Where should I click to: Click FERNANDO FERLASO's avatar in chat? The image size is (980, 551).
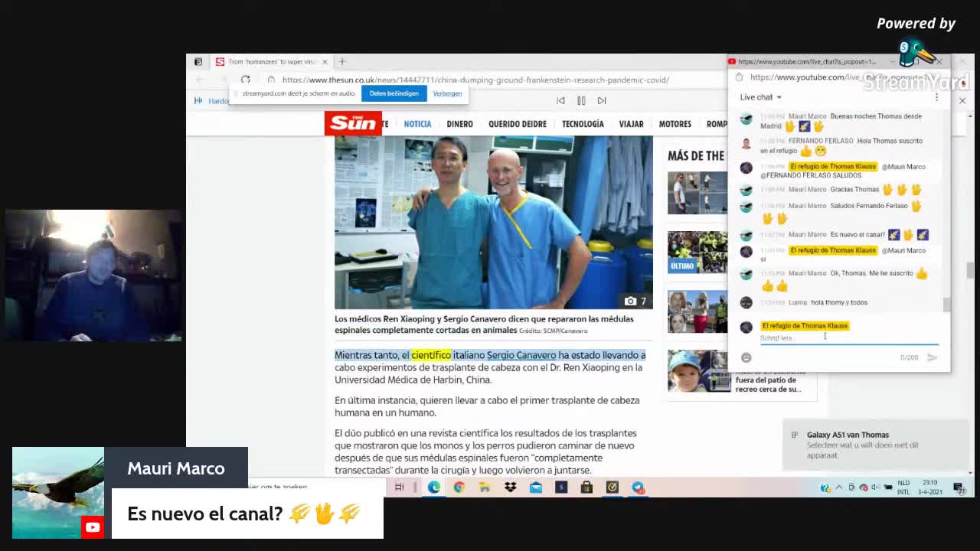pyautogui.click(x=746, y=144)
